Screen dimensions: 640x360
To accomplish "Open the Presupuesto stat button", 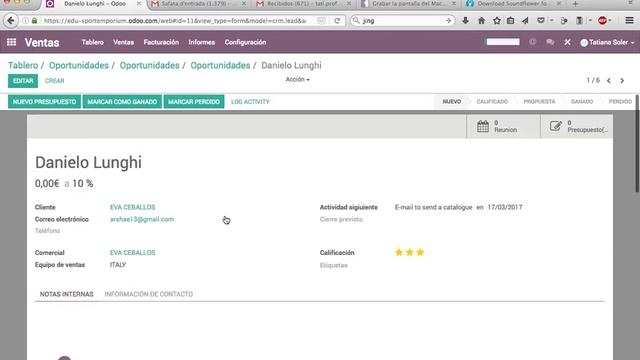I will click(x=576, y=127).
